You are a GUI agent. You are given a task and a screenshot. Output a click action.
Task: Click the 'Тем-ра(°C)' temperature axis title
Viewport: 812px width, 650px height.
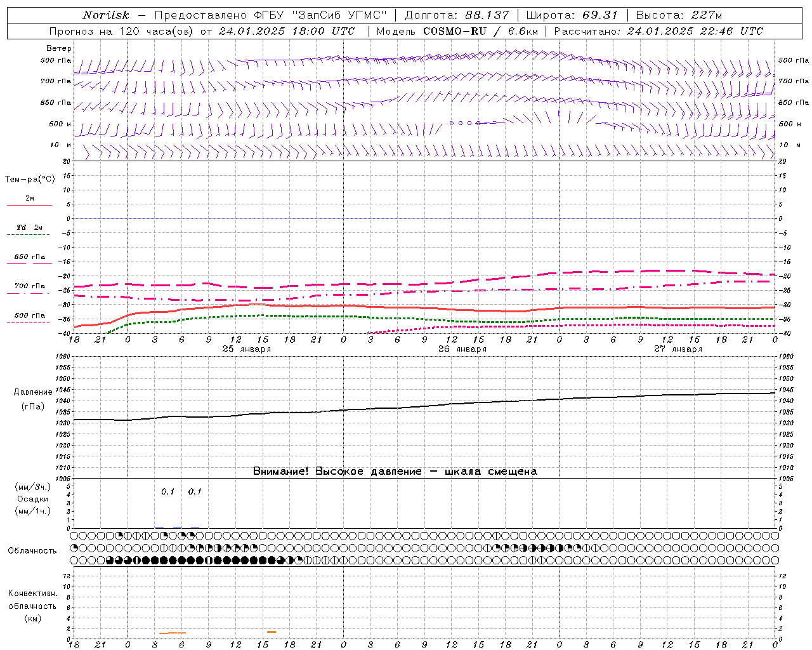coord(30,180)
